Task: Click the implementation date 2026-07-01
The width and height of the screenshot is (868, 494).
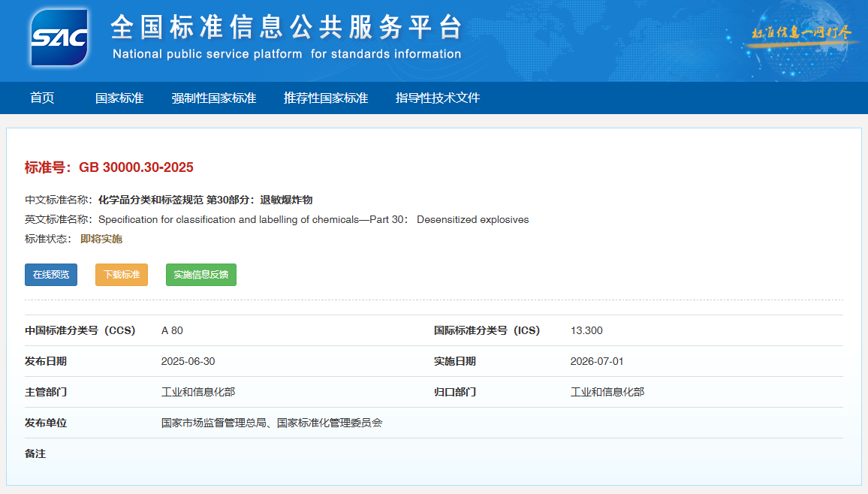Action: click(x=597, y=361)
